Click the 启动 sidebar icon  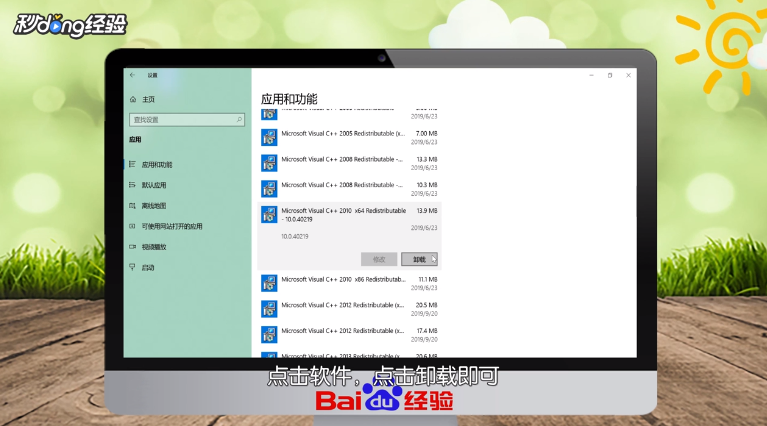132,267
